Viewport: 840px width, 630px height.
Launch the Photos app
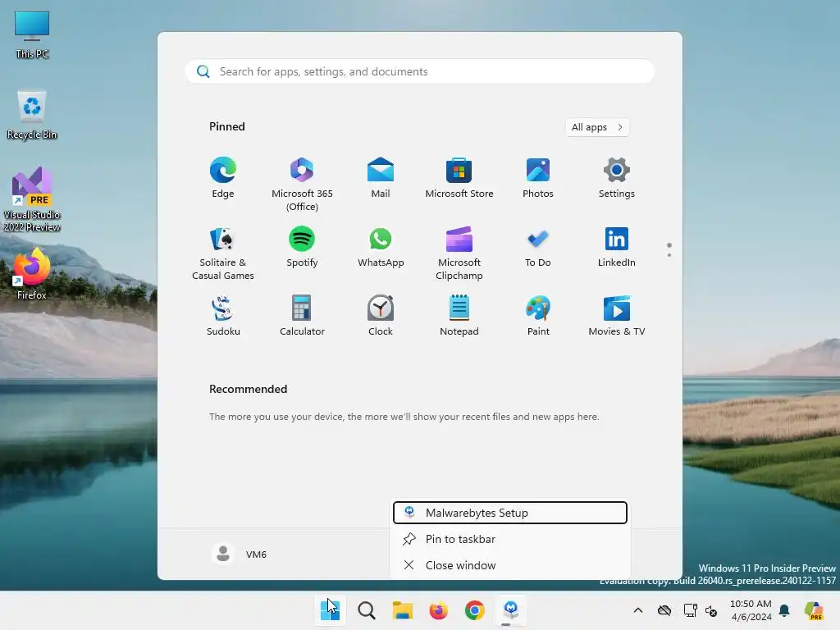click(x=538, y=178)
